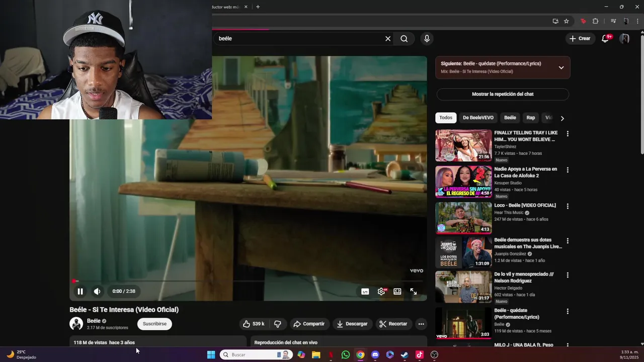
Task: Click the Recortar clip button
Action: point(393,324)
